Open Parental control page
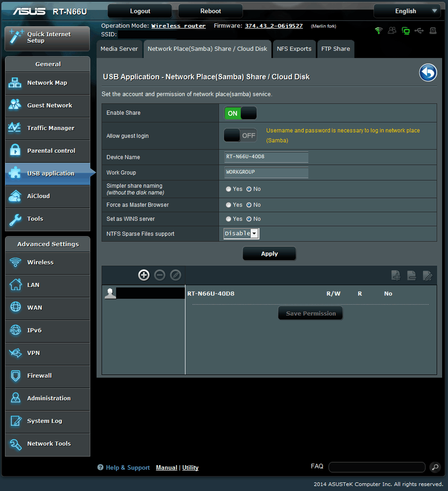Image resolution: width=448 pixels, height=491 pixels. pyautogui.click(x=48, y=151)
